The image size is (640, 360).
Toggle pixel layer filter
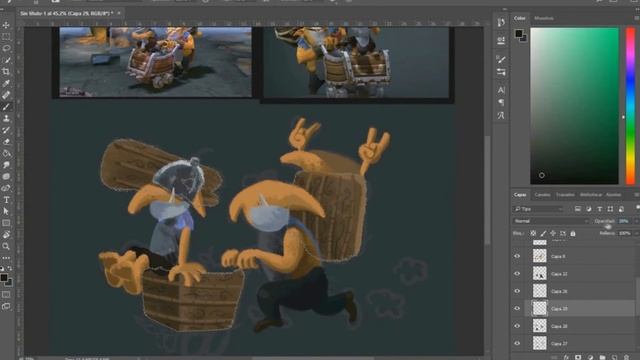578,209
